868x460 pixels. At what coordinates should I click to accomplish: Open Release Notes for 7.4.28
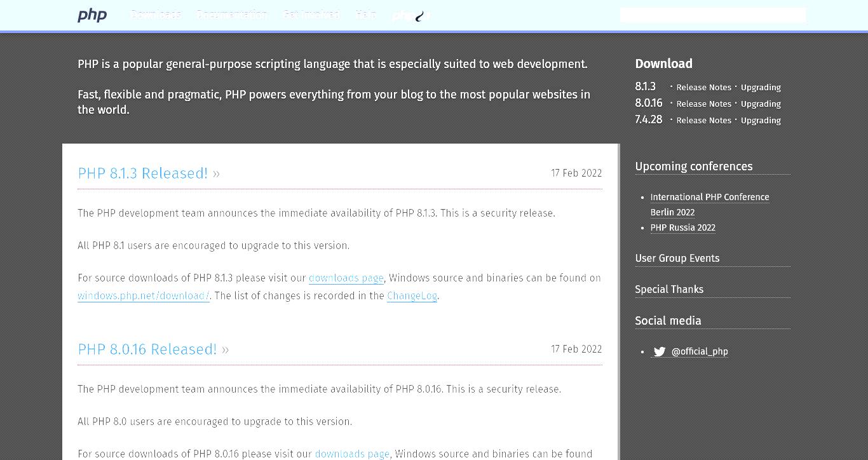[x=703, y=120]
